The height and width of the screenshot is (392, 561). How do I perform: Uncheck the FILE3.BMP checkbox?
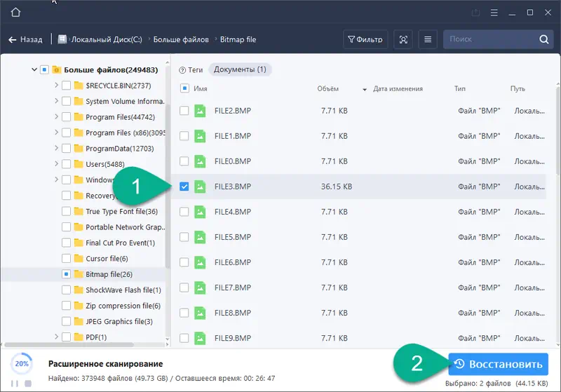coord(184,187)
